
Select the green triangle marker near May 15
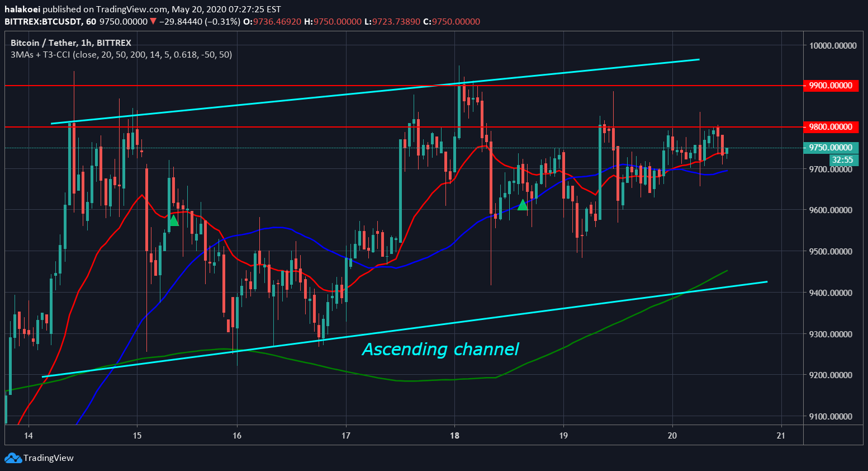[x=174, y=220]
